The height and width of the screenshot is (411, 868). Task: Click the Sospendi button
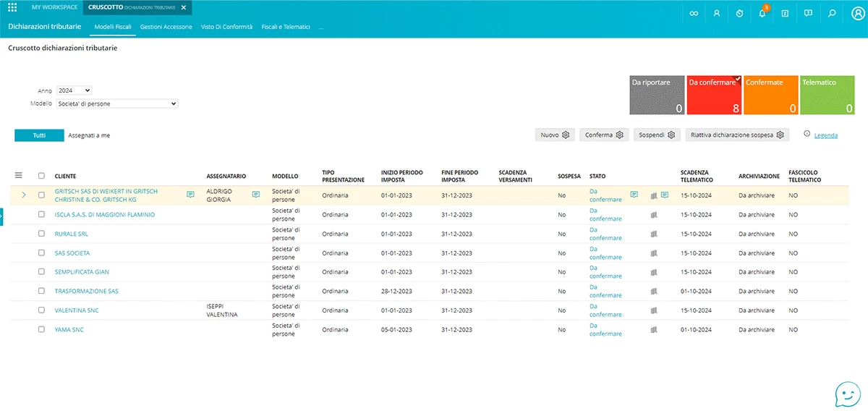tap(657, 135)
